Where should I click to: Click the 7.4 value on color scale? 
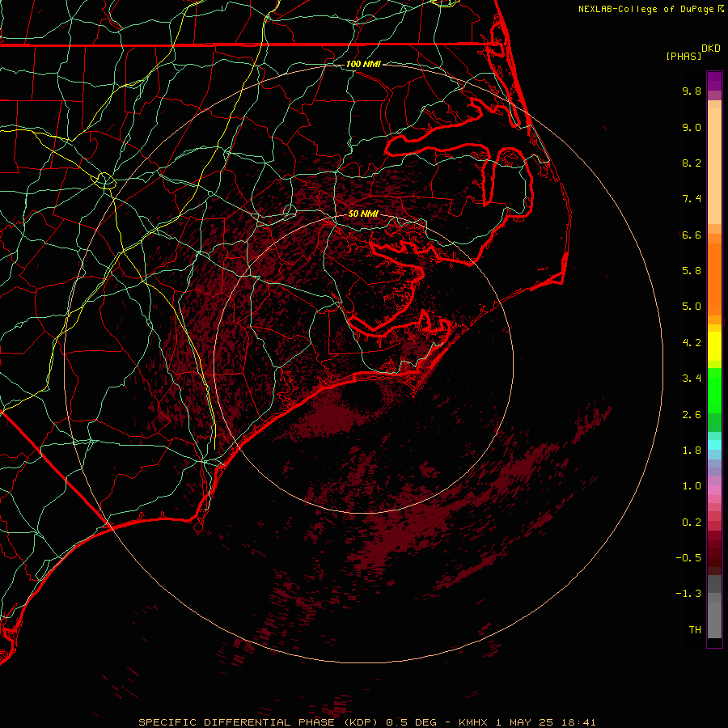tap(692, 199)
